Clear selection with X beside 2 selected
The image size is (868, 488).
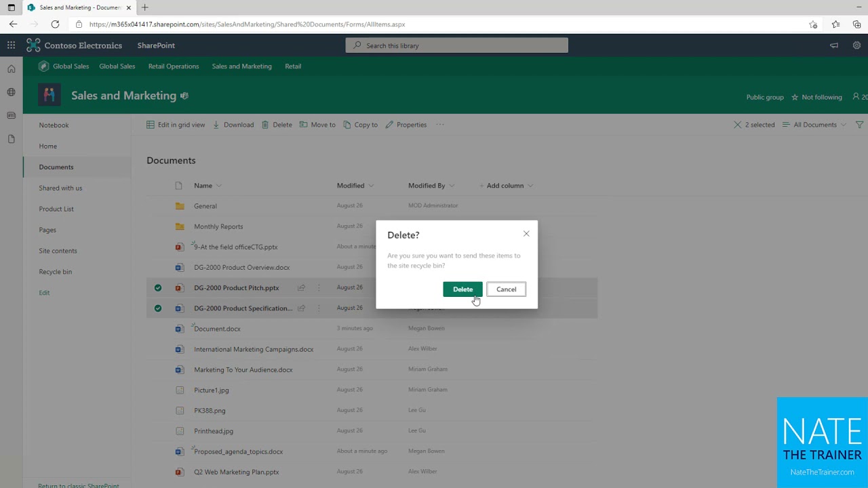738,125
